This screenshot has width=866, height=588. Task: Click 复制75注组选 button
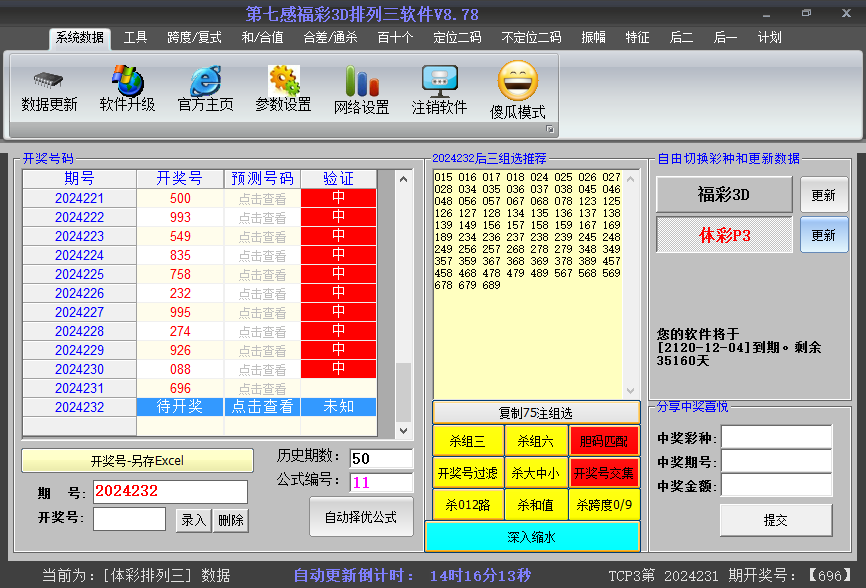(536, 413)
